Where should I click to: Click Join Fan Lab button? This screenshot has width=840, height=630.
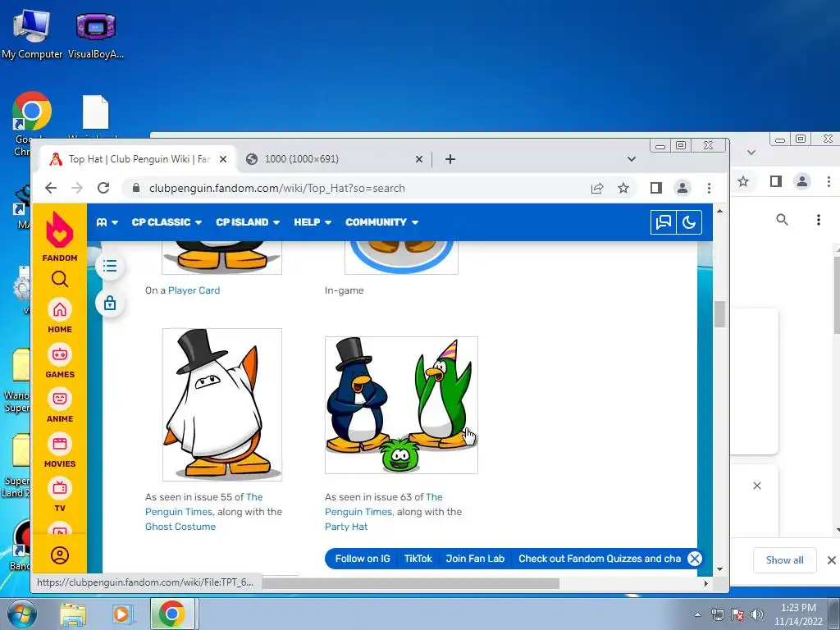pyautogui.click(x=475, y=559)
